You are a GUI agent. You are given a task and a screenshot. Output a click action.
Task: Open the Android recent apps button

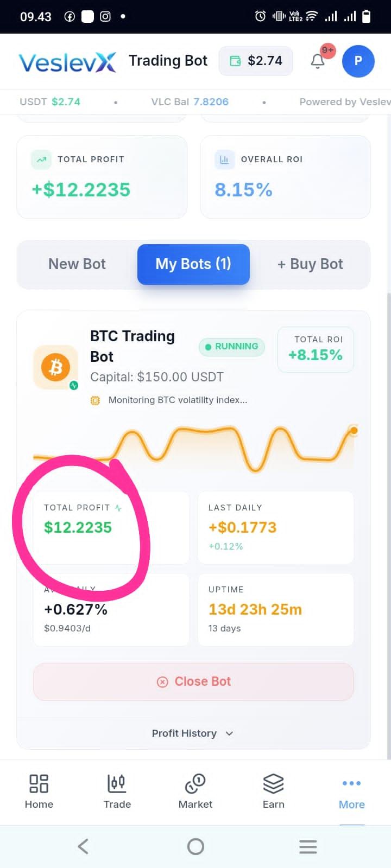point(308,846)
